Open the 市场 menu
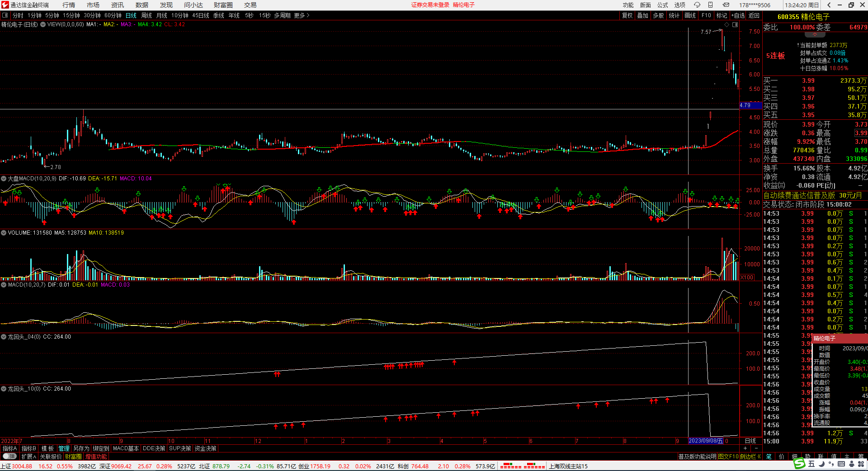The image size is (868, 471). [93, 5]
